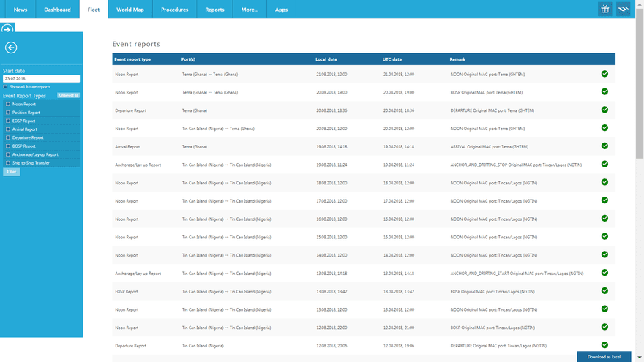The height and width of the screenshot is (362, 644).
Task: Click 'Event reports' heading
Action: [136, 44]
